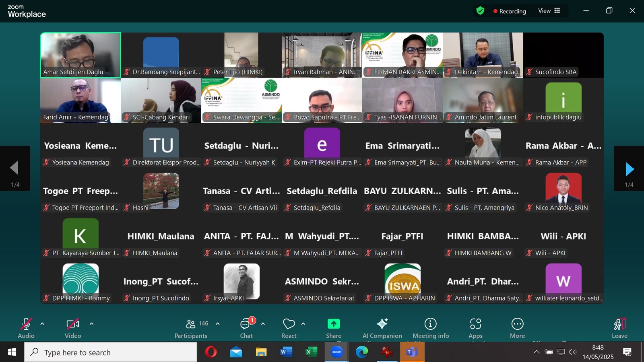Viewport: 644px width, 362px height.
Task: Select Dekintam - Kemendag video tile
Action: tap(483, 55)
